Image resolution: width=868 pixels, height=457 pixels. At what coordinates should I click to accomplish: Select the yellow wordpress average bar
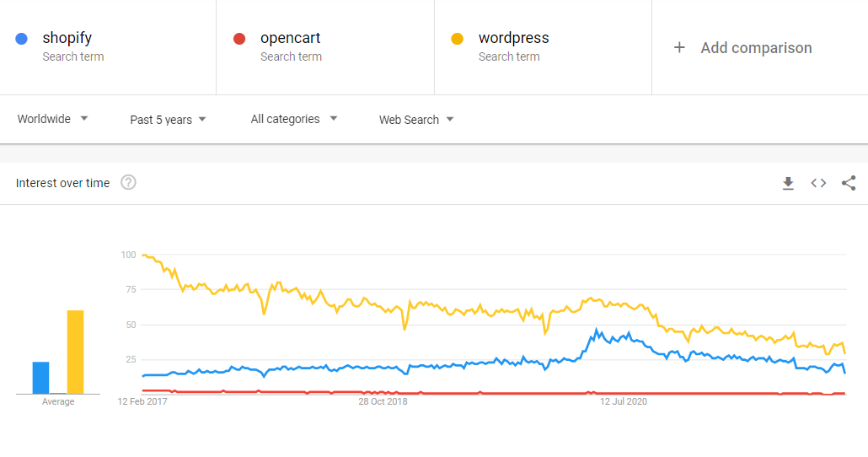point(75,352)
